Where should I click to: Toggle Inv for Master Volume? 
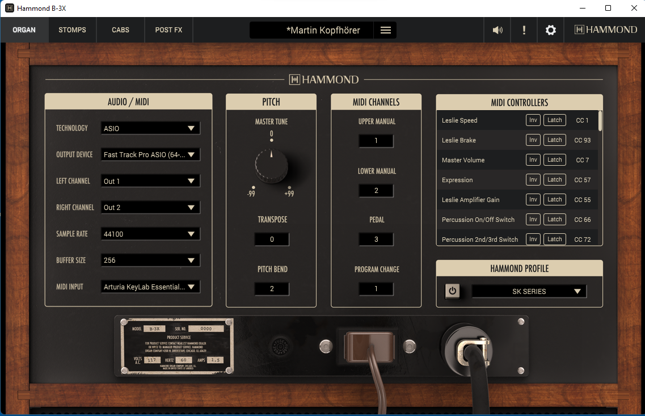pyautogui.click(x=533, y=160)
